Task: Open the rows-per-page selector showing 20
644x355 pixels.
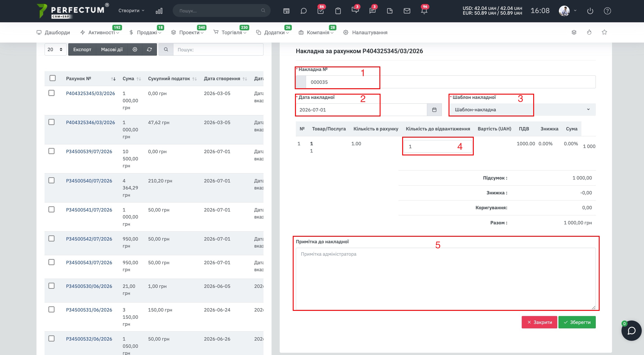Action: pyautogui.click(x=55, y=50)
